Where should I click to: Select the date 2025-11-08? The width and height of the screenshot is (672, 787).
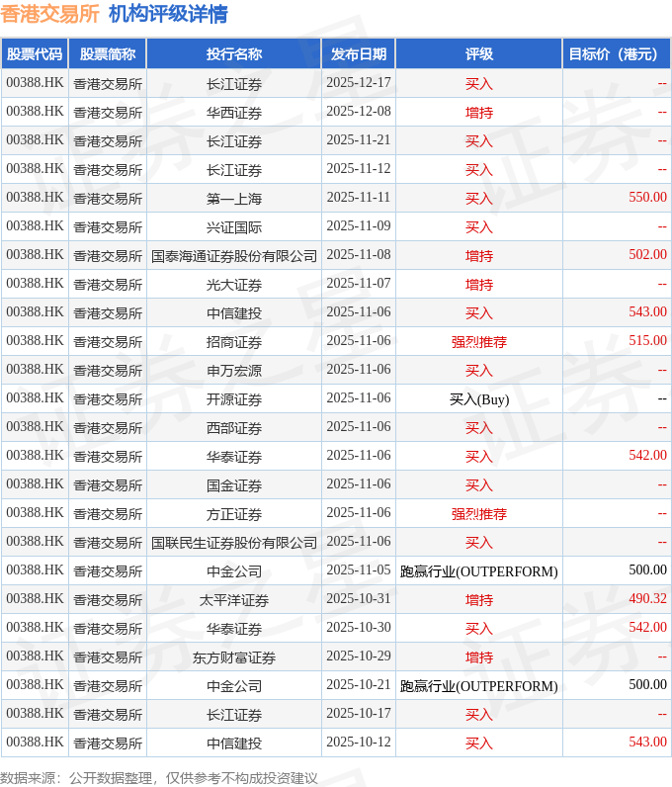click(359, 254)
